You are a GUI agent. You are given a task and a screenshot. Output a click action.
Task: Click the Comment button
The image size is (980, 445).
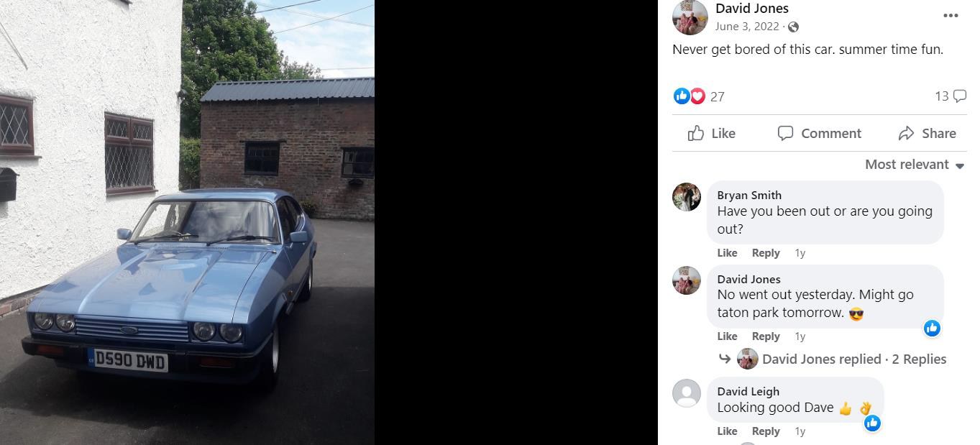(x=819, y=133)
